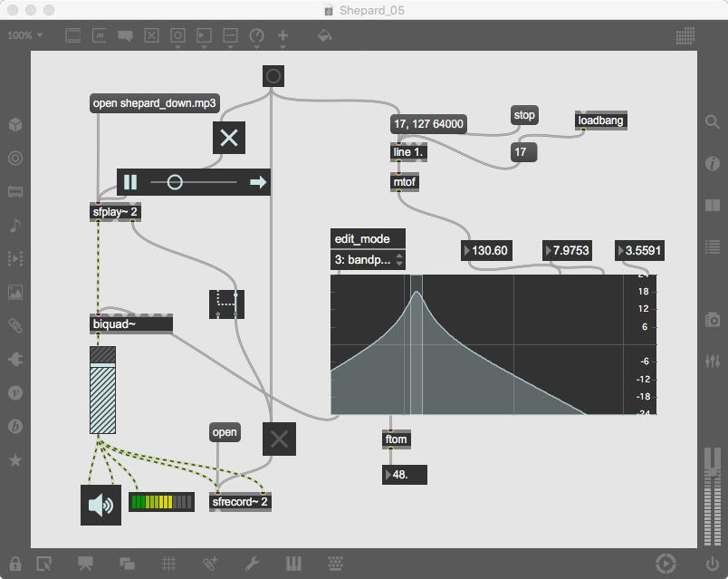Add a toggle object from top toolbar

pos(152,35)
